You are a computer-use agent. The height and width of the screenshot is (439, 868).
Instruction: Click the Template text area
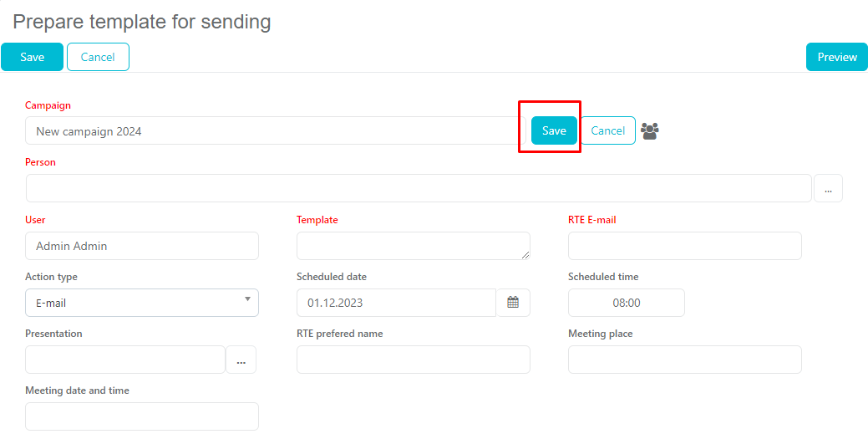coord(413,246)
